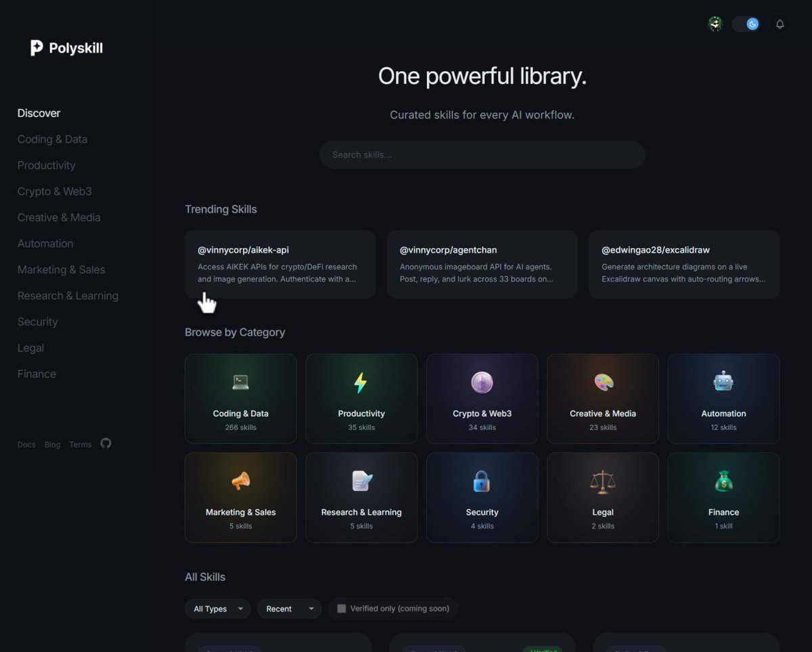The height and width of the screenshot is (652, 812).
Task: Open the user avatar in top bar
Action: tap(715, 24)
